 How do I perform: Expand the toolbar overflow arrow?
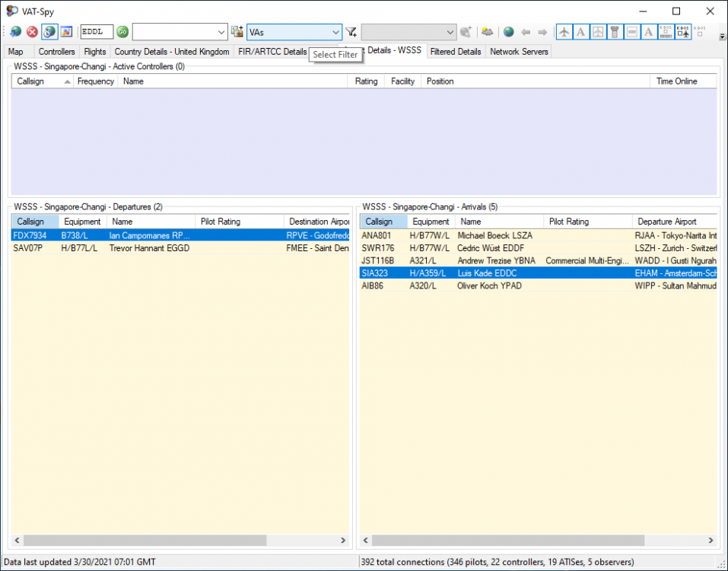(721, 35)
